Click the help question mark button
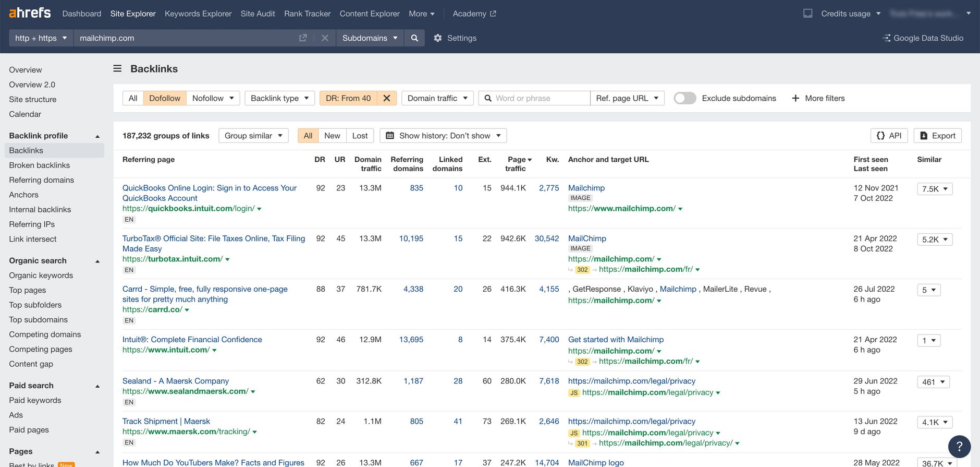 (959, 447)
